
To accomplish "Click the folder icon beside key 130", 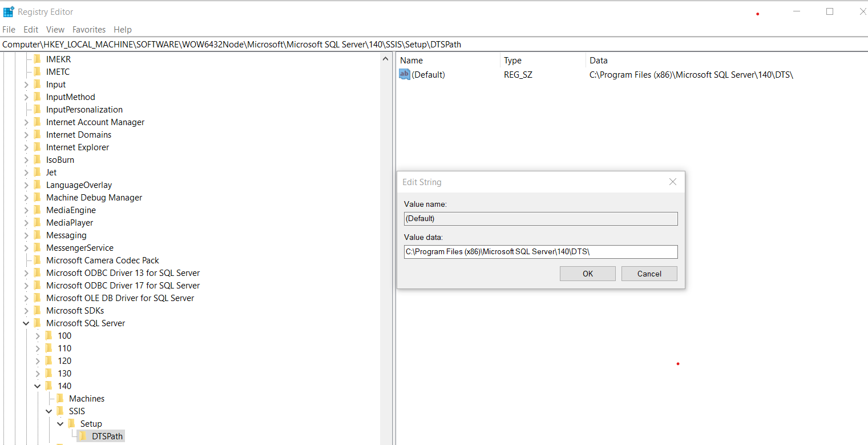I will [x=49, y=373].
